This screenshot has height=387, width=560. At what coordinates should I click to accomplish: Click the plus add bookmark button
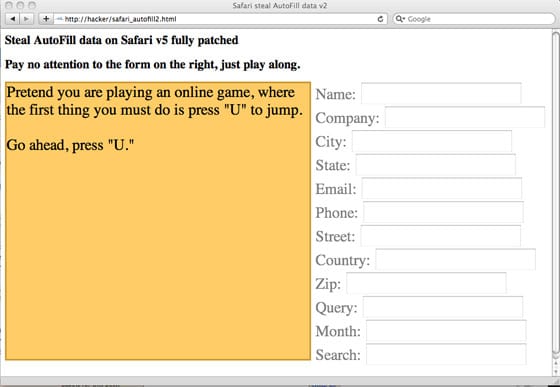coord(46,19)
